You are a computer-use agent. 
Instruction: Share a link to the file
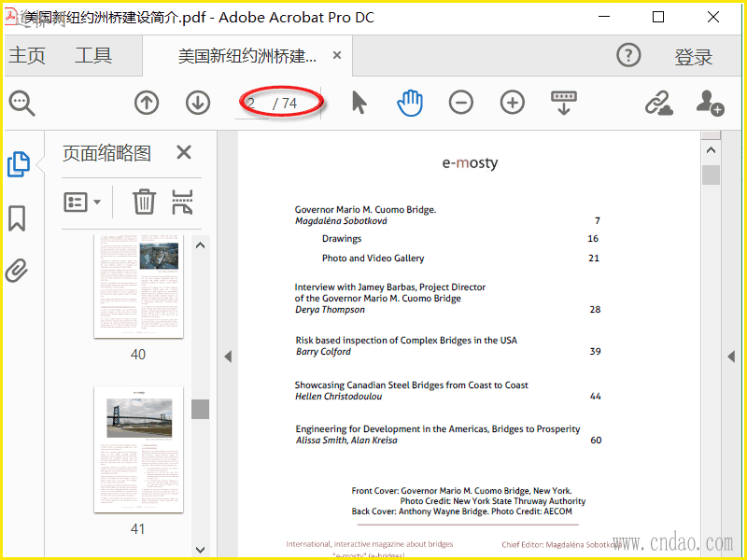[659, 103]
